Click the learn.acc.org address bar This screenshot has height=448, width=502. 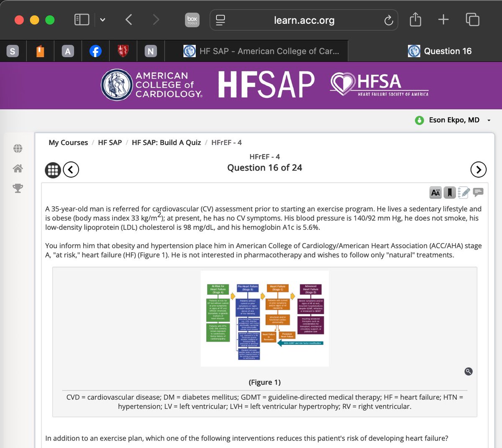point(304,20)
